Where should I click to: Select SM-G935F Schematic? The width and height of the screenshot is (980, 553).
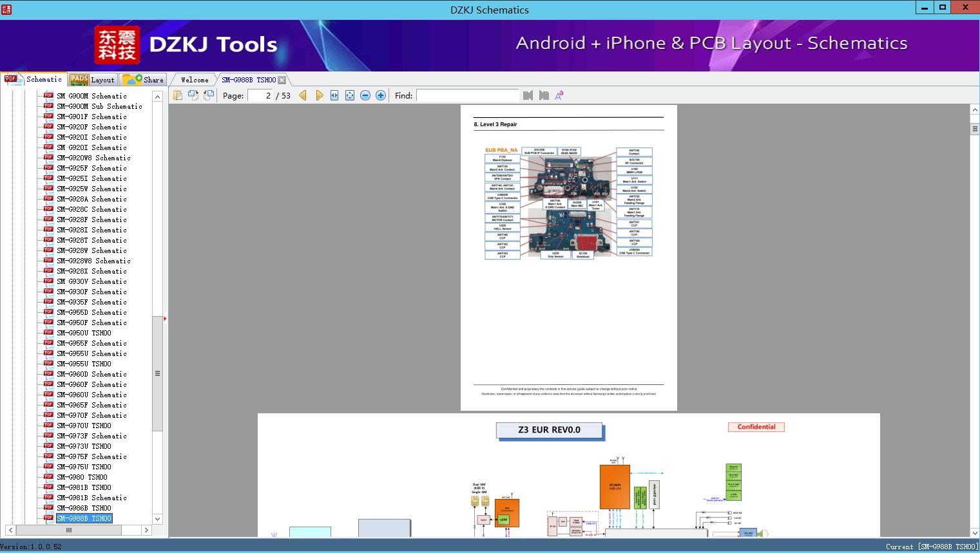coord(91,302)
